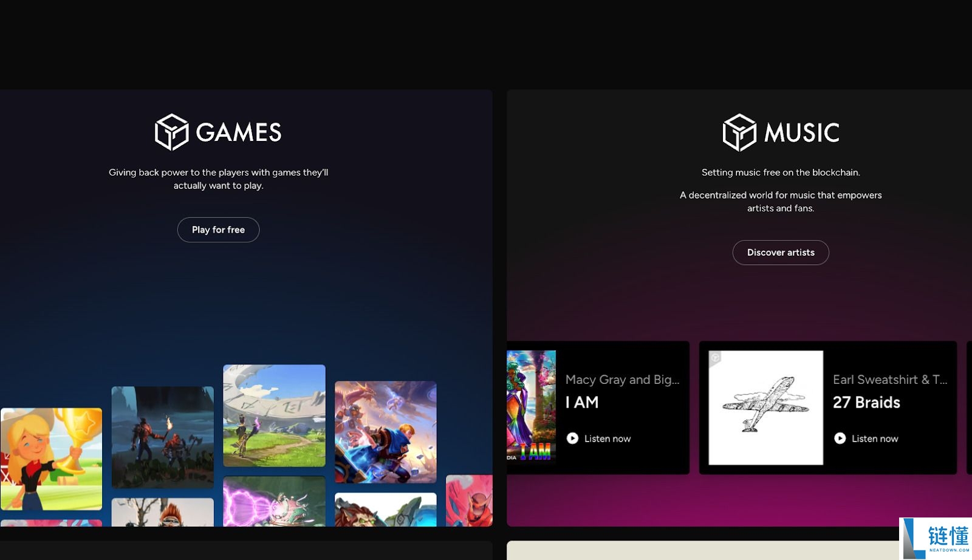Select the green meadow landscape game thumbnail

point(274,415)
